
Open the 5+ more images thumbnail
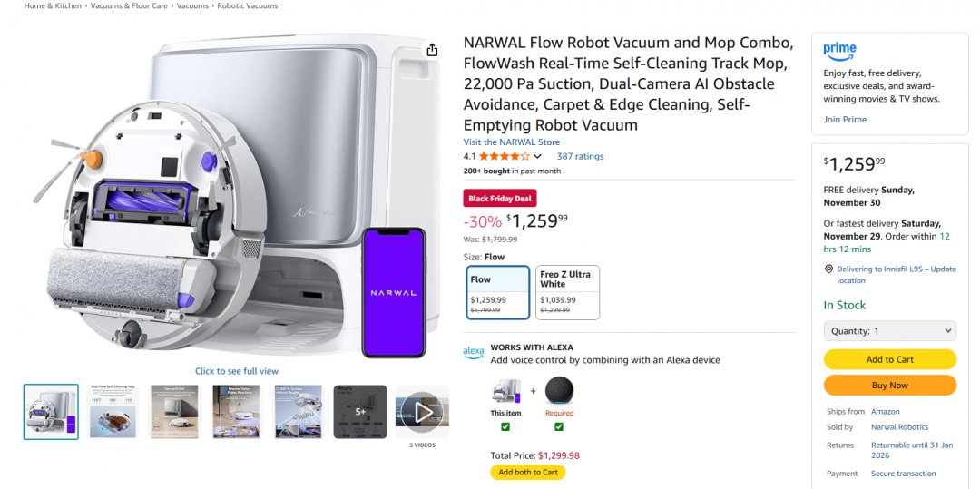pos(360,412)
